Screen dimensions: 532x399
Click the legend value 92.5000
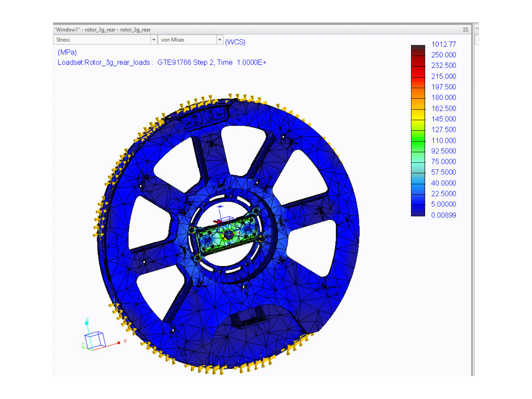443,151
